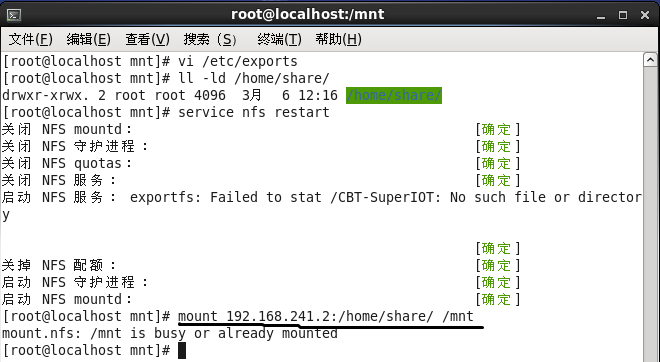Click the scrollbar up arrow
This screenshot has height=362, width=660.
coord(651,60)
